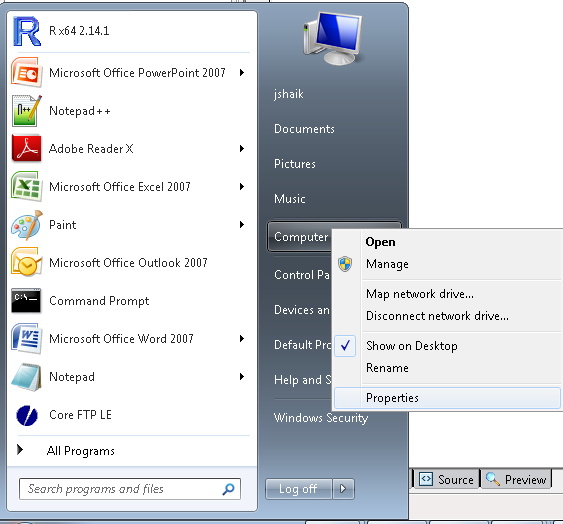Select Disconnect network drive... entry
The height and width of the screenshot is (524, 563).
(x=447, y=316)
